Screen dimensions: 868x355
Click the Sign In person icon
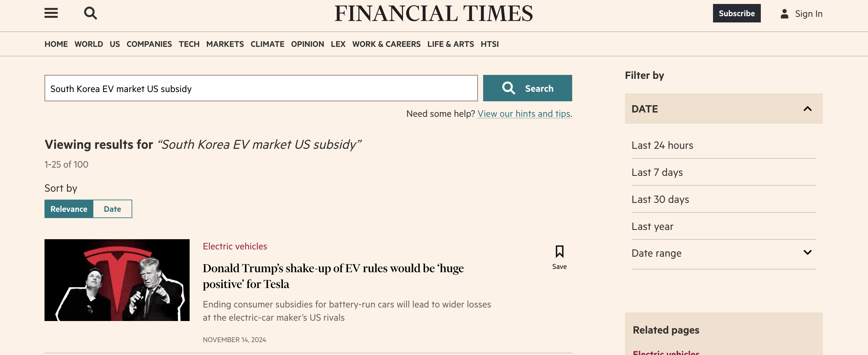coord(785,14)
